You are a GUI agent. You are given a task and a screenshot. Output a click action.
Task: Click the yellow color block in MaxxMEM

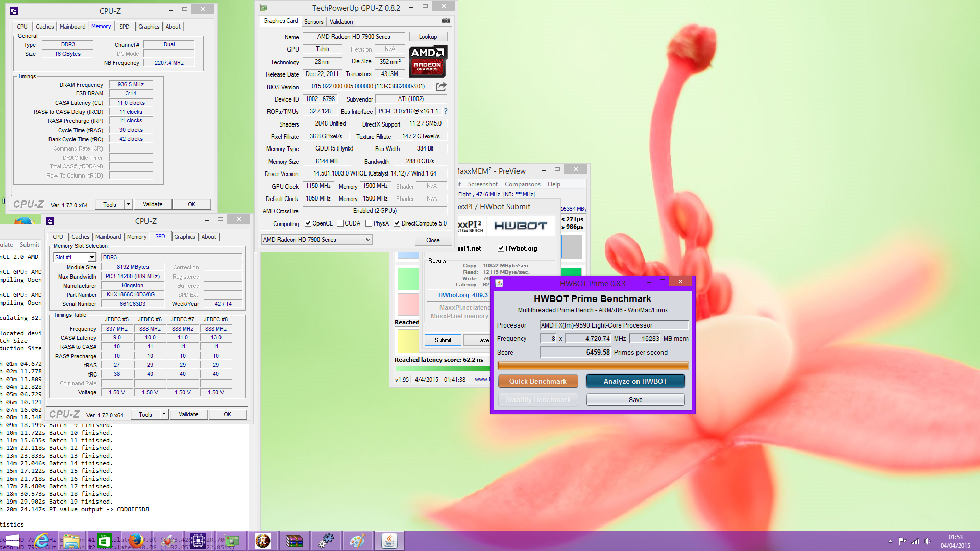tap(408, 341)
